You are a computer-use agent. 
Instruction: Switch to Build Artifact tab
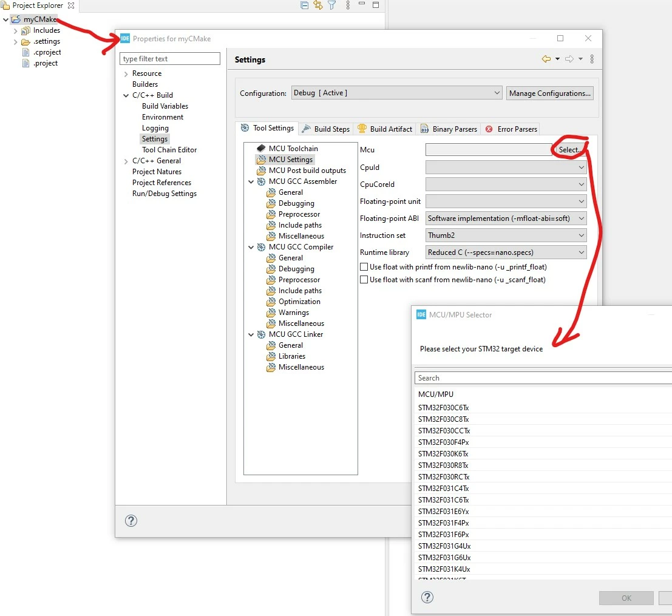384,129
